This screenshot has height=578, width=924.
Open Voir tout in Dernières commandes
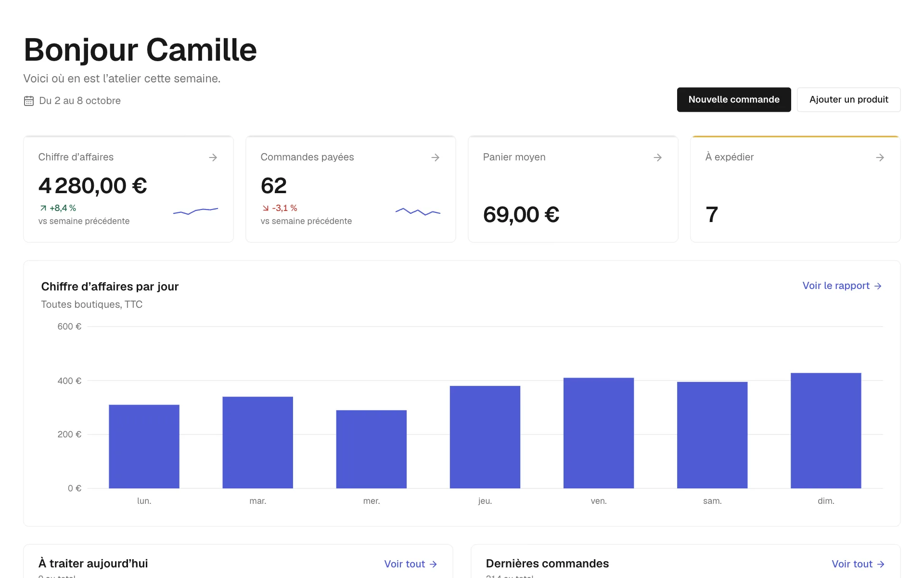coord(858,564)
